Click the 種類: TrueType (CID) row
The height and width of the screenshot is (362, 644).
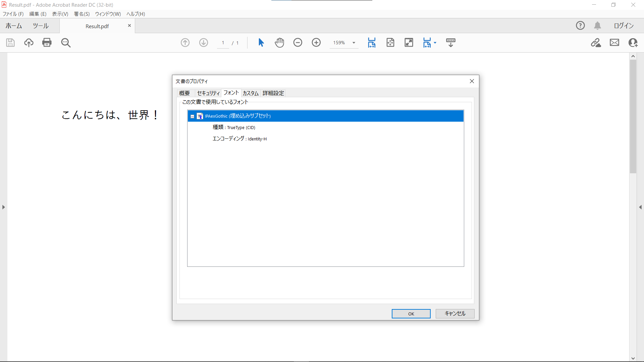[234, 127]
